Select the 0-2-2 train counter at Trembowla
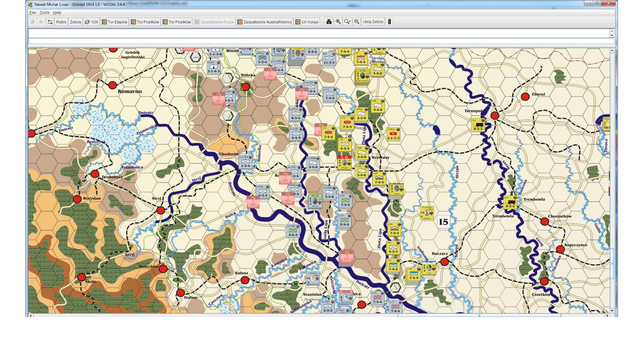This screenshot has height=358, width=644. click(x=510, y=203)
